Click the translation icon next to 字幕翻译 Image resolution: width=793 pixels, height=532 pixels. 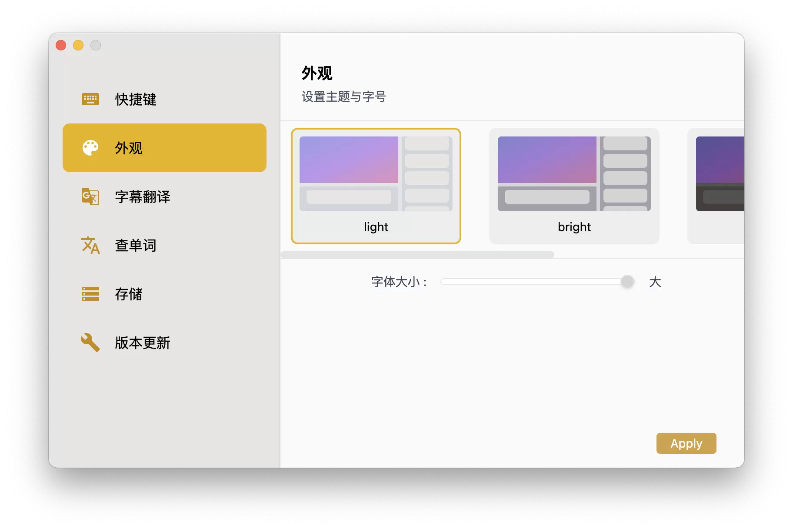point(90,197)
